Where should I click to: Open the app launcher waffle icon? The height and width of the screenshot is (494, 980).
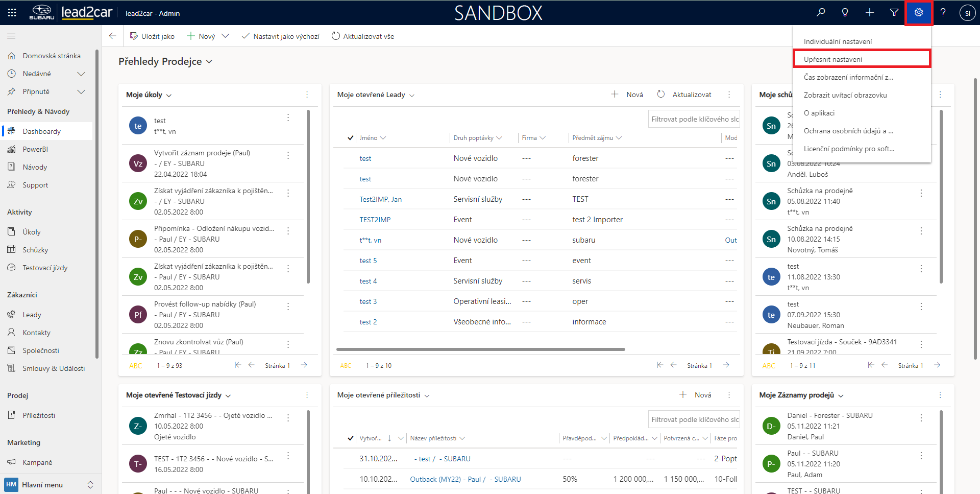12,13
